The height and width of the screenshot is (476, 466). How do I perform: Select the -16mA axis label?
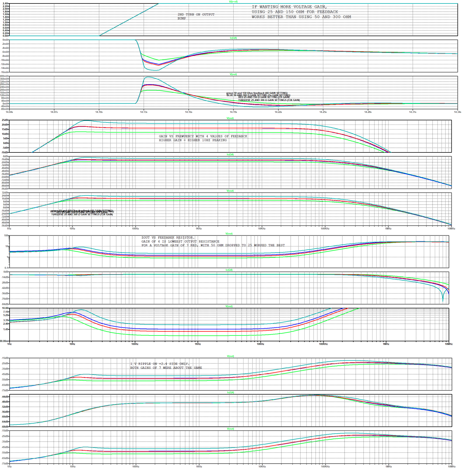pyautogui.click(x=5, y=72)
